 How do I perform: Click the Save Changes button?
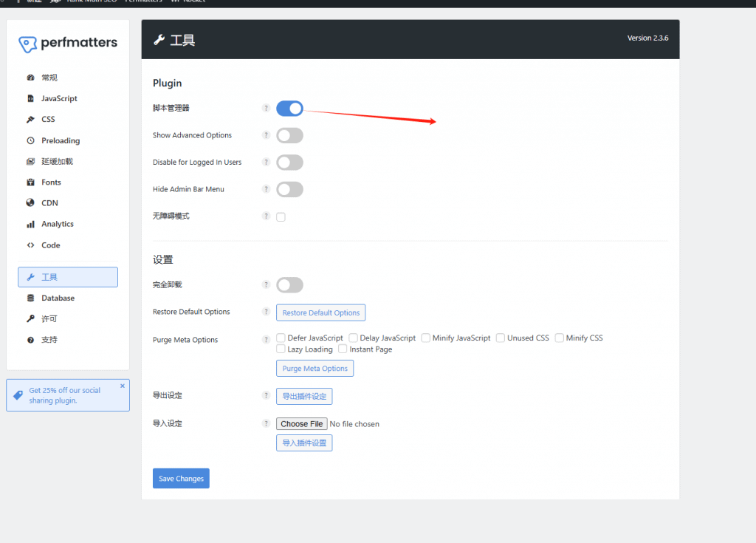coord(182,478)
